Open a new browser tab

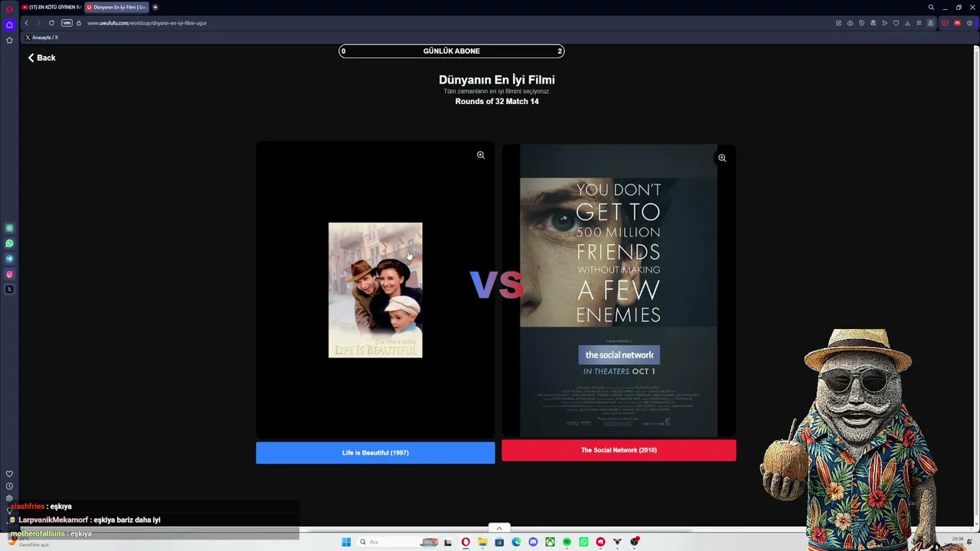point(155,7)
